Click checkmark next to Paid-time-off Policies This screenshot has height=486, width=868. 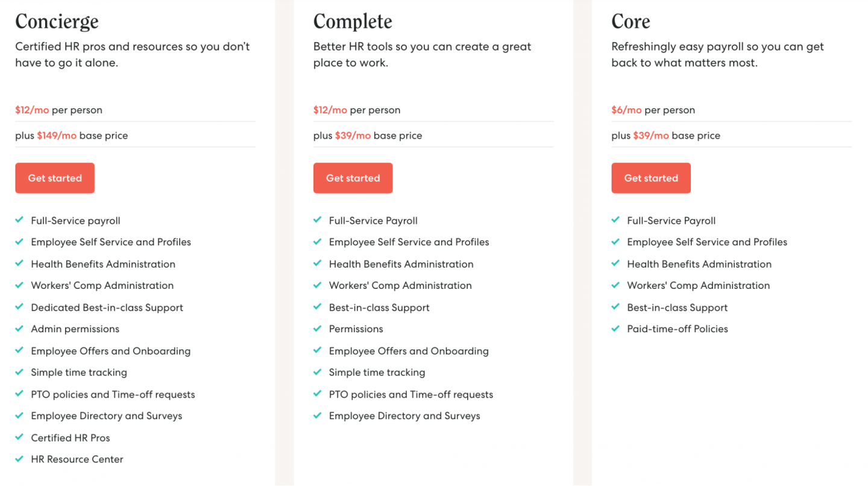[615, 329]
